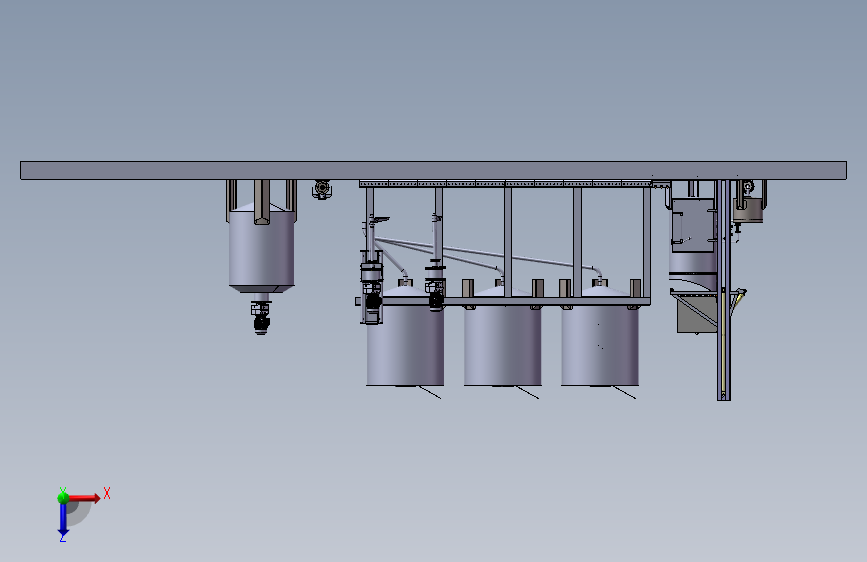Select the rightmost of the three cylindrical tanks
The image size is (867, 562).
[x=600, y=343]
